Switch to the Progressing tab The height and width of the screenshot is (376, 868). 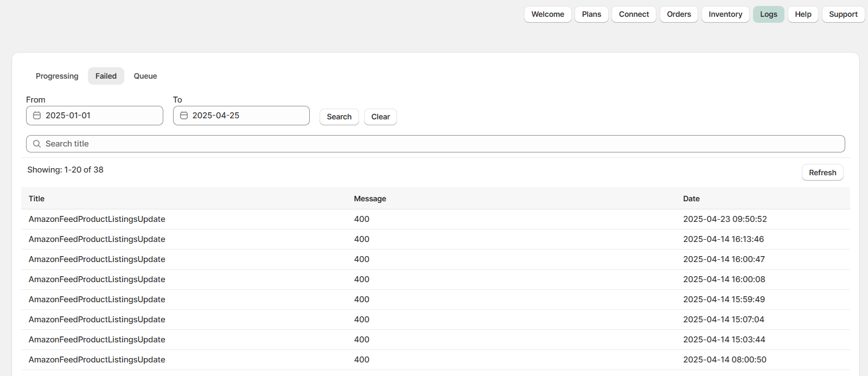[x=57, y=76]
